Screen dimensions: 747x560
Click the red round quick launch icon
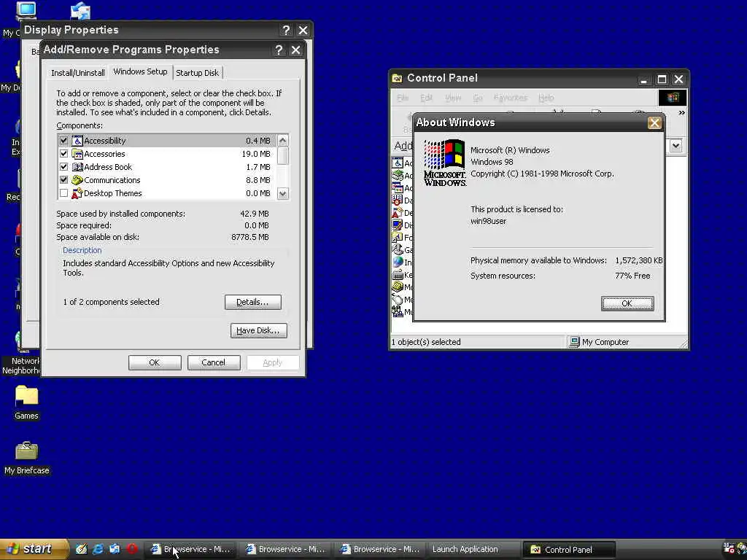coord(132,549)
